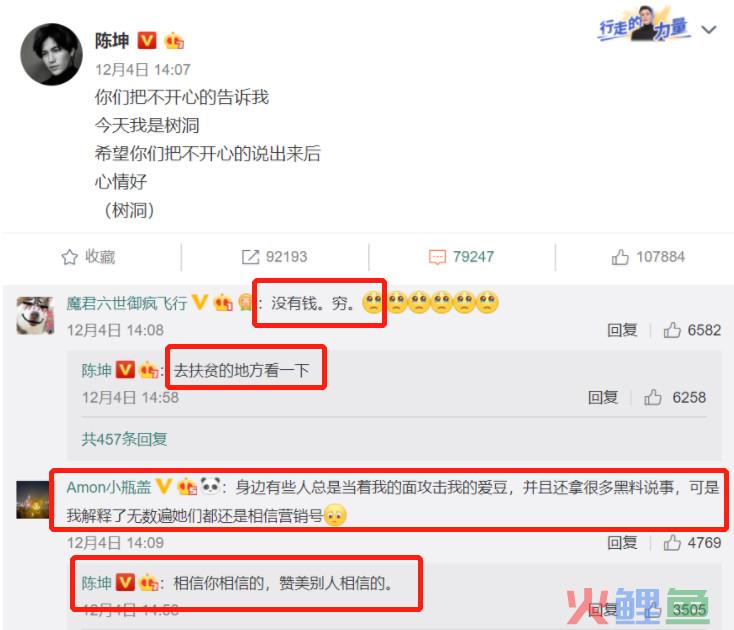
Task: Like 陈坤's reply with 6258 likes
Action: pyautogui.click(x=653, y=397)
